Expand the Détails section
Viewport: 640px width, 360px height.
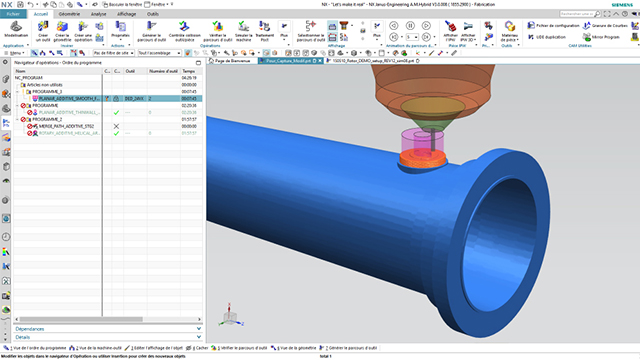click(x=108, y=337)
